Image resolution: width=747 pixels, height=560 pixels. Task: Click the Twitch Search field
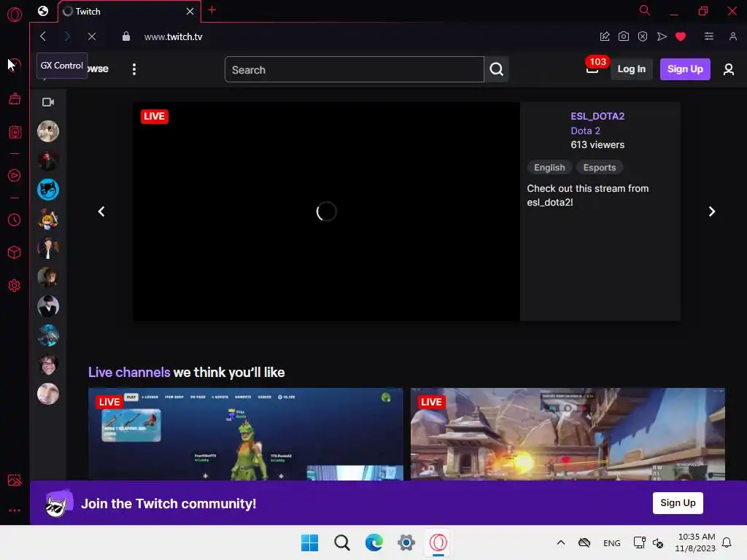tap(355, 69)
